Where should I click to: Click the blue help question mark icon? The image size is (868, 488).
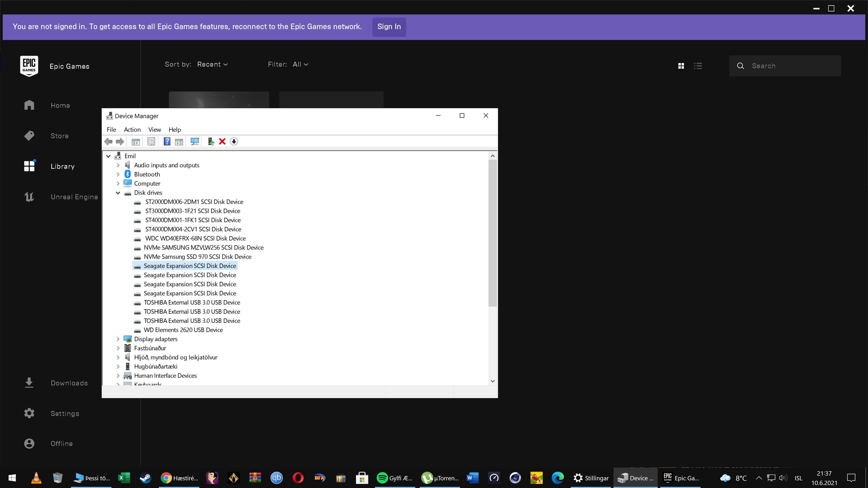167,141
